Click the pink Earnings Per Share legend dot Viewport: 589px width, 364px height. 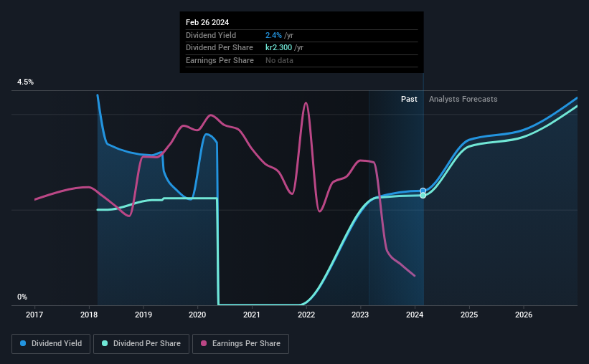tap(204, 343)
